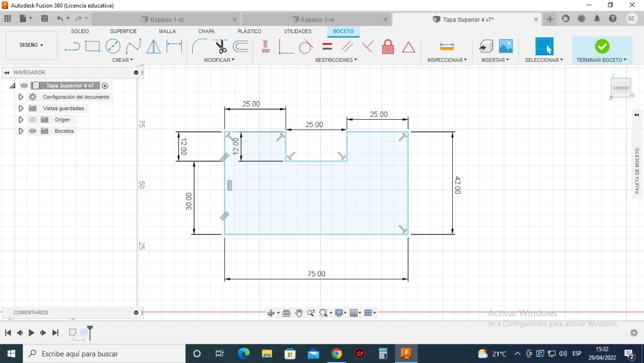Show the hidden Origen folder
The height and width of the screenshot is (363, 644).
[x=33, y=120]
